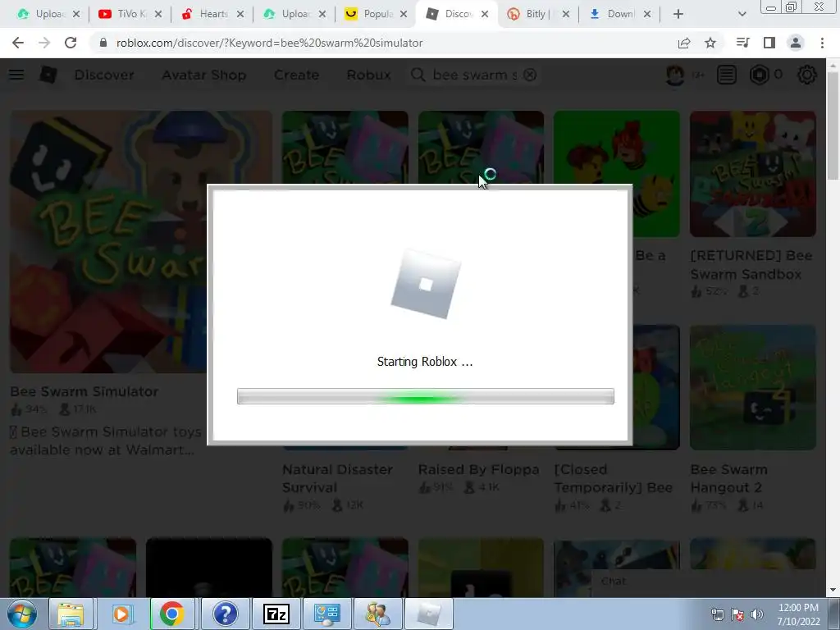The image size is (840, 630).
Task: Open the Roblox avatar profile icon
Action: 675,75
